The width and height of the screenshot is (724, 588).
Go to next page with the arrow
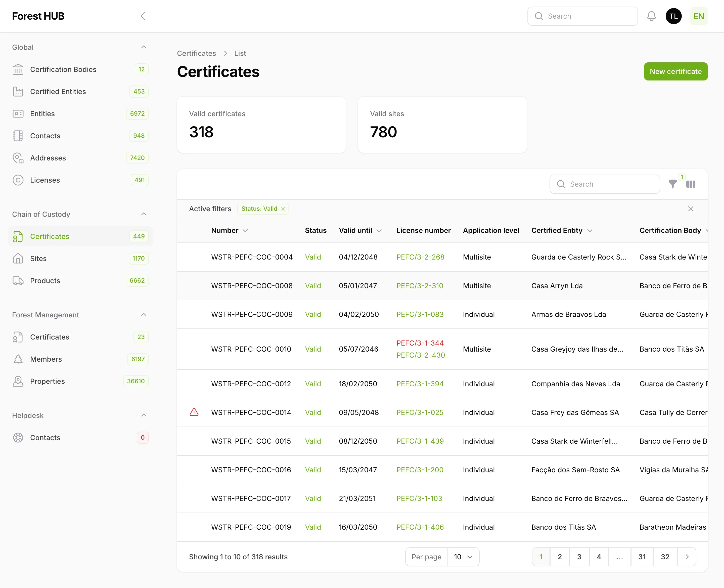(687, 557)
